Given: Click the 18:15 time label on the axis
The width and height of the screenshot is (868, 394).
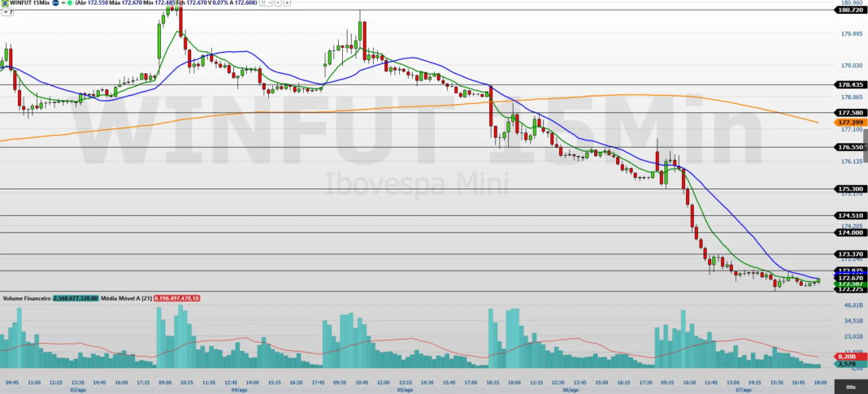Looking at the screenshot, I should 493,382.
